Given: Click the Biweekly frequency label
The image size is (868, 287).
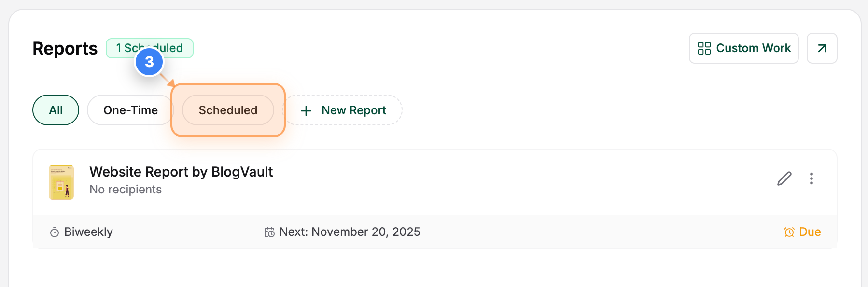Looking at the screenshot, I should [88, 232].
